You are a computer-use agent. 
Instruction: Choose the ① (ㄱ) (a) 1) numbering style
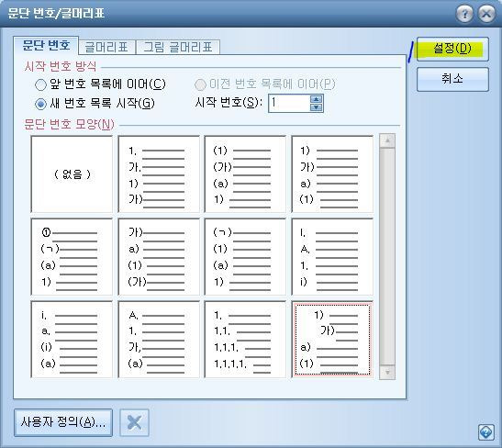point(72,257)
